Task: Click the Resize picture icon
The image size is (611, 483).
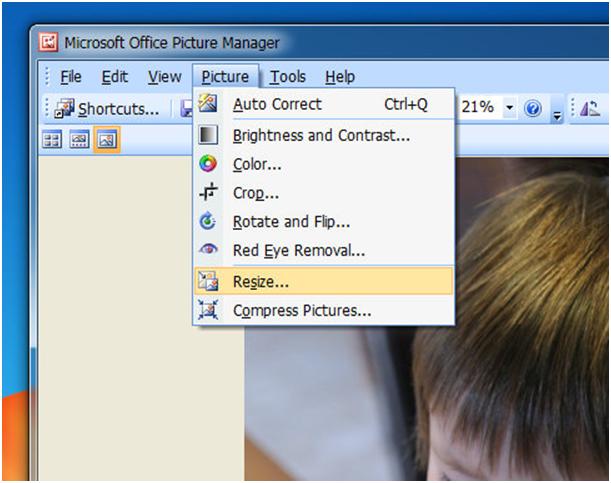Action: coord(208,281)
